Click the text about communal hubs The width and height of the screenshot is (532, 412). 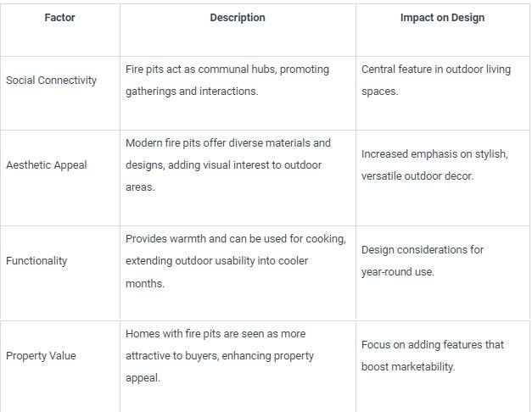click(227, 81)
